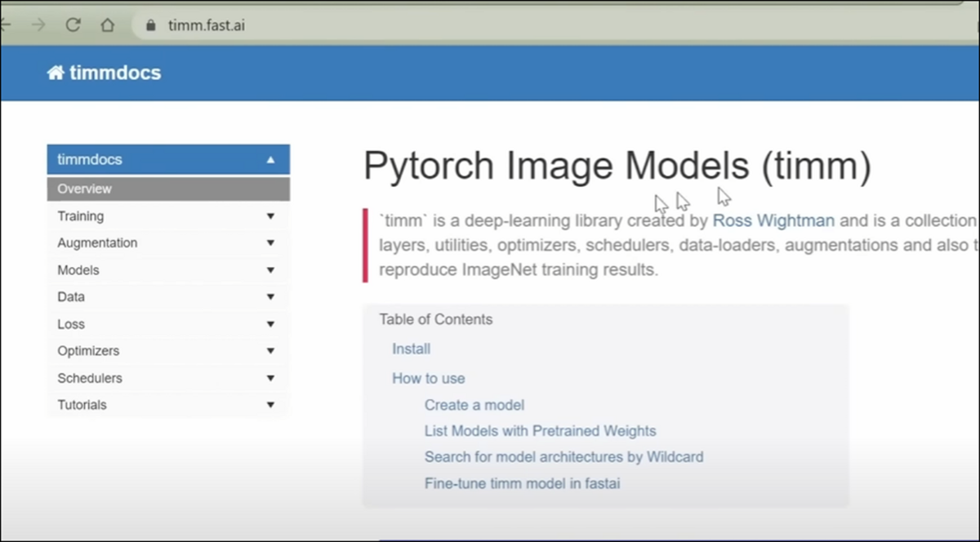Expand the Optimizers dropdown arrow
The height and width of the screenshot is (542, 980).
point(270,351)
